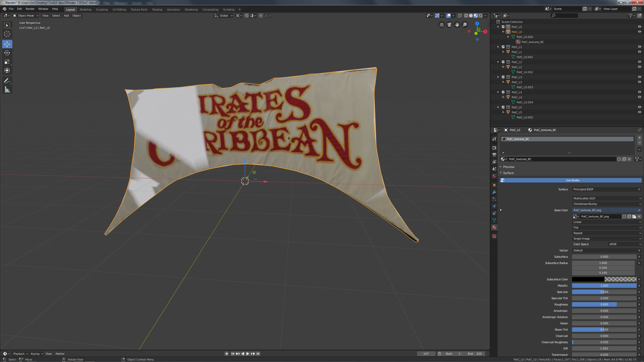Hide PotC_L0 collection with eye icon
The width and height of the screenshot is (644, 362).
[639, 27]
